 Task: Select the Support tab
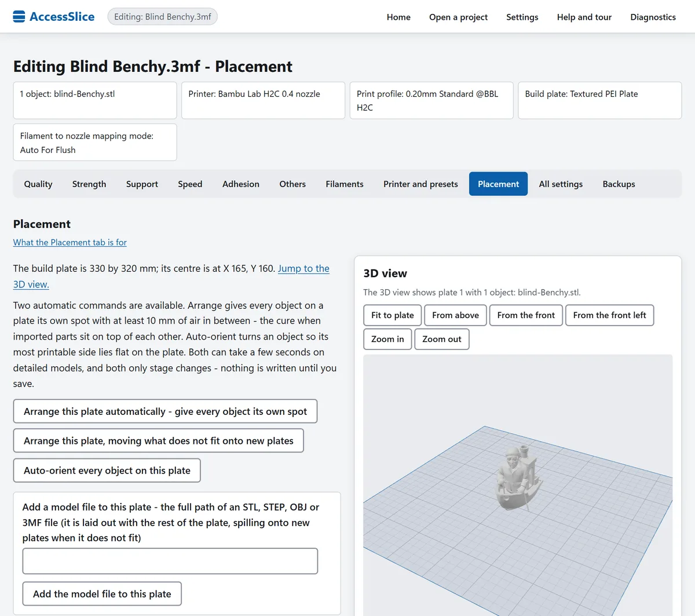tap(142, 184)
